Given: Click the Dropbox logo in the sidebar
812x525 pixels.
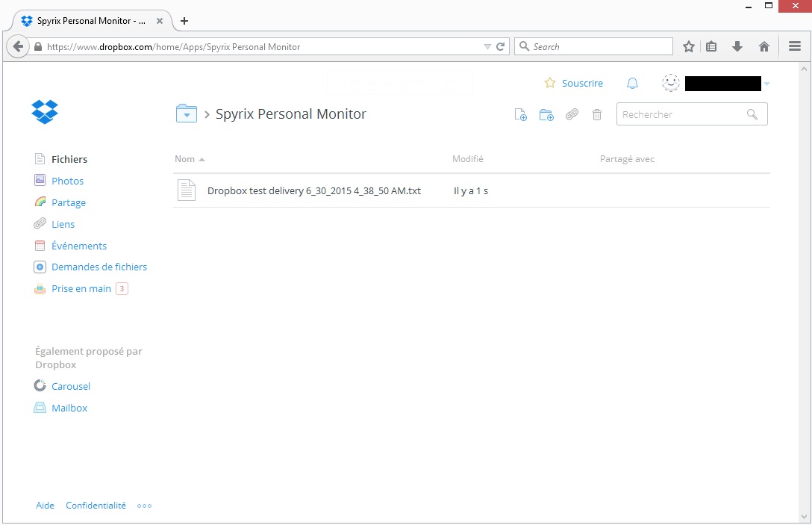Looking at the screenshot, I should click(45, 112).
